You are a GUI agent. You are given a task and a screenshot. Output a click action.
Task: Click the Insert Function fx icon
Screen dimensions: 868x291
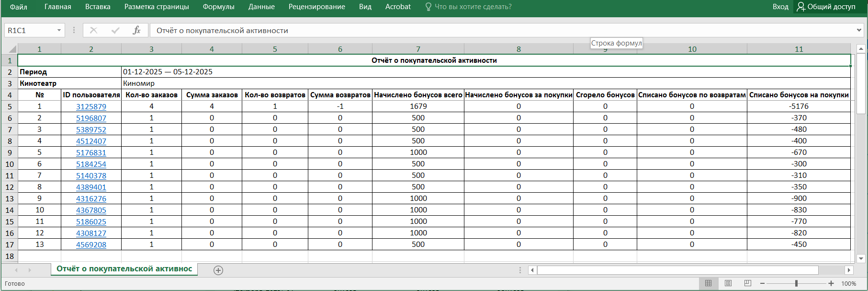(136, 30)
